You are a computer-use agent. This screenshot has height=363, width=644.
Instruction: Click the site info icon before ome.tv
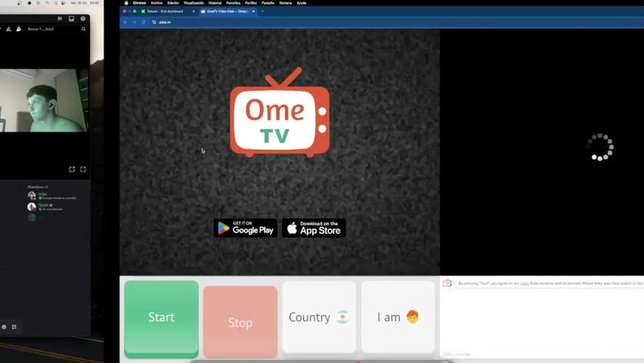[x=154, y=22]
